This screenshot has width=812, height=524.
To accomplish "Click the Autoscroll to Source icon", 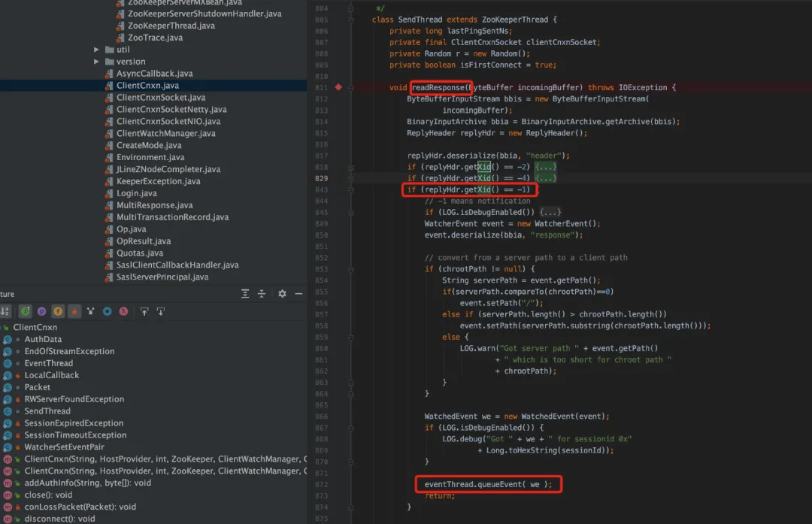I will tap(144, 311).
